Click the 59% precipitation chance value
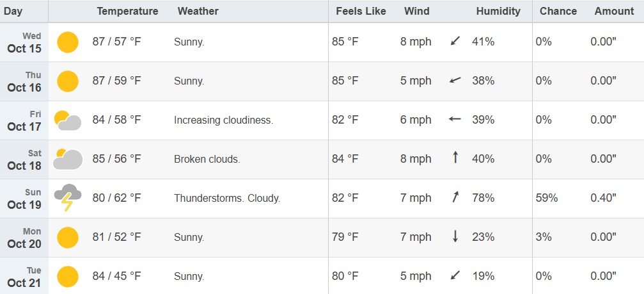644x294 pixels. tap(547, 198)
